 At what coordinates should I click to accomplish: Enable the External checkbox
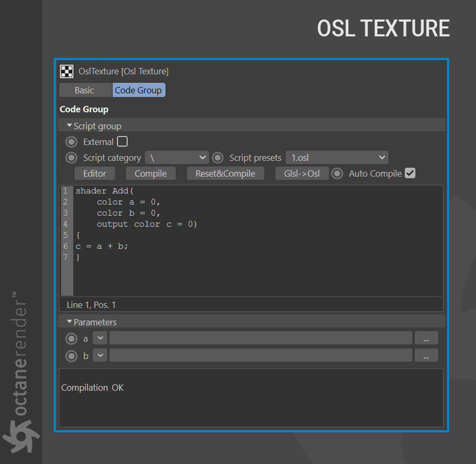tap(122, 141)
